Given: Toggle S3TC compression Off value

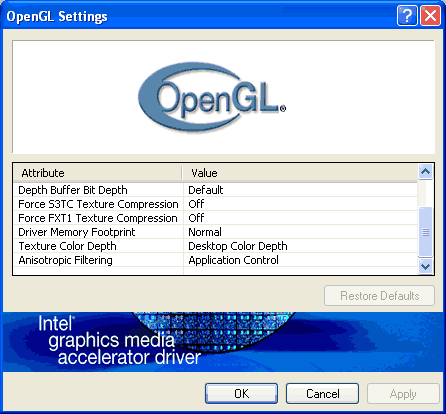Looking at the screenshot, I should [196, 204].
